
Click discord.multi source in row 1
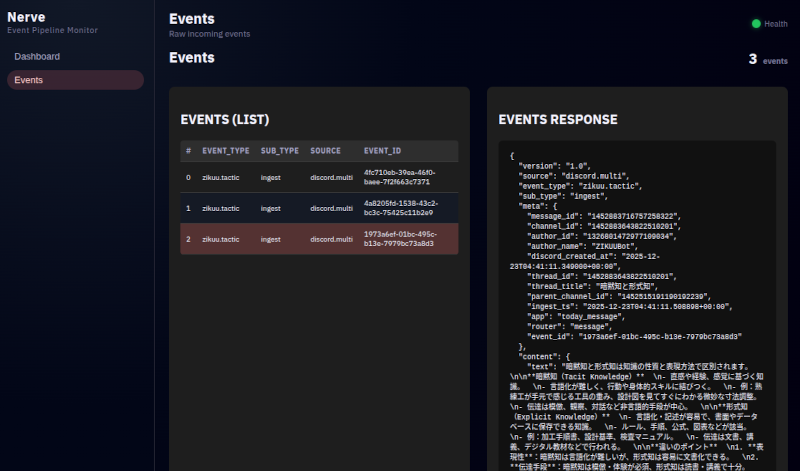click(331, 208)
